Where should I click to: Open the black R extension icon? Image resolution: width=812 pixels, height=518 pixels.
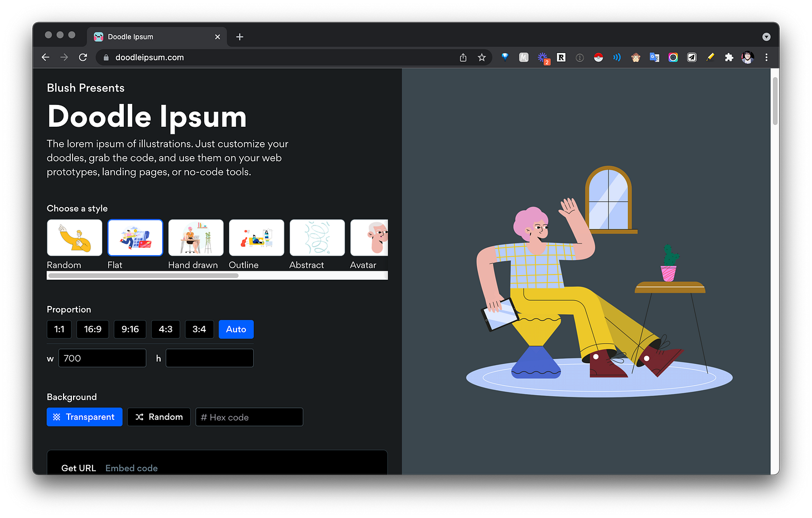click(x=561, y=57)
